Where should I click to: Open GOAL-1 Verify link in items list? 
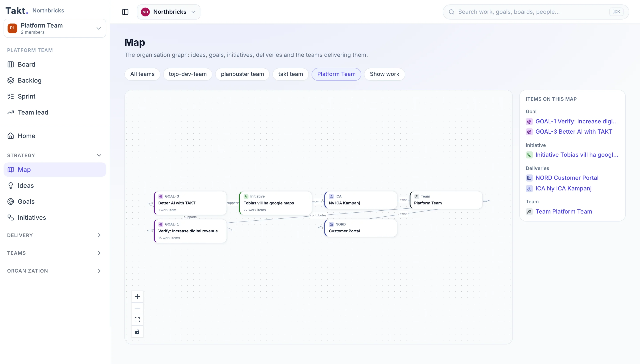pos(572,121)
